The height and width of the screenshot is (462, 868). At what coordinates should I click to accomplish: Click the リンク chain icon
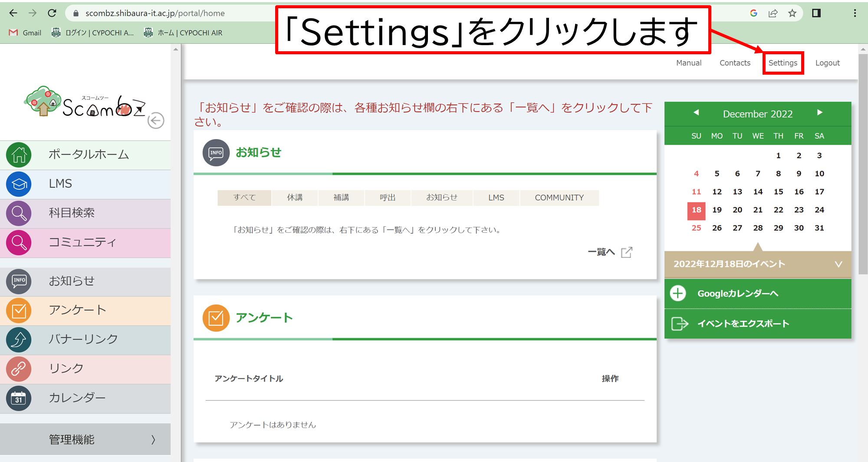click(19, 369)
